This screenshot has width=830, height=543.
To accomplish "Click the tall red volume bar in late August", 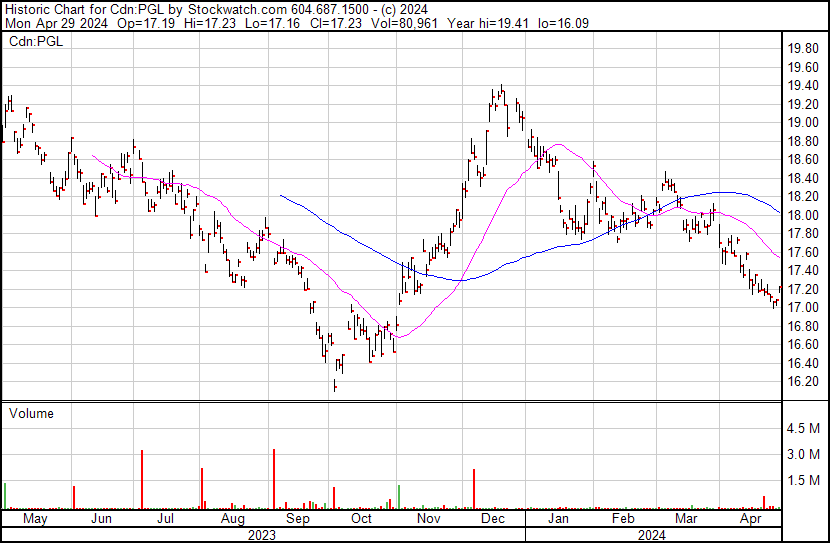I will [274, 479].
